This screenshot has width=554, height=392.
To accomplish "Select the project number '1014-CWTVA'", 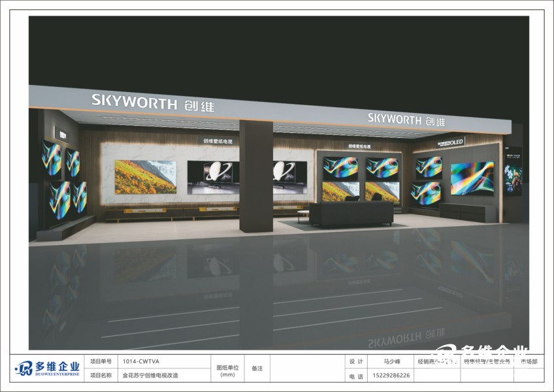I will click(141, 361).
